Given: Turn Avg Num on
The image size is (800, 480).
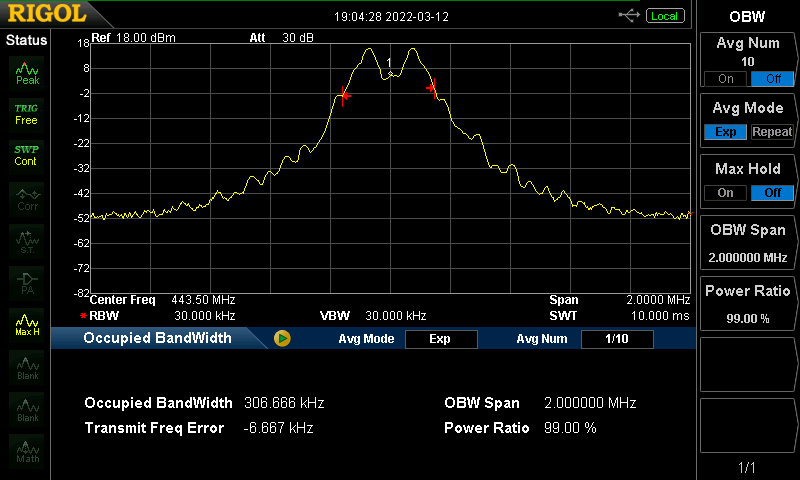Looking at the screenshot, I should 725,79.
